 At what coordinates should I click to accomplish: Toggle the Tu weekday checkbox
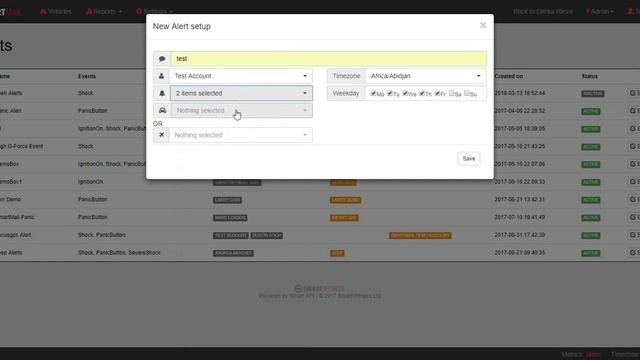390,93
